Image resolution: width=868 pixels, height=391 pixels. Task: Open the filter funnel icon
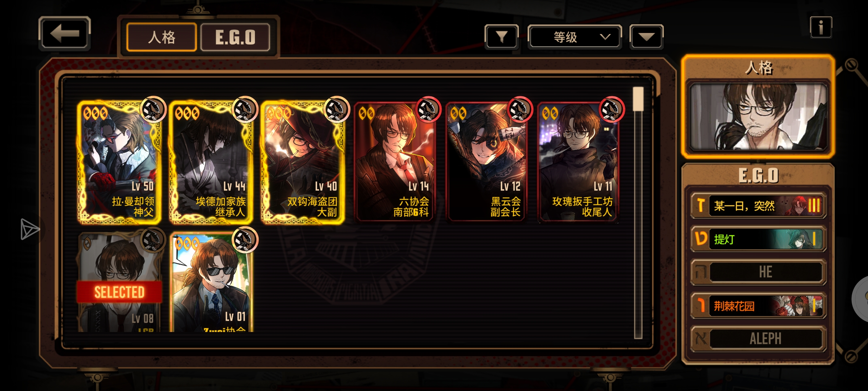tap(502, 37)
